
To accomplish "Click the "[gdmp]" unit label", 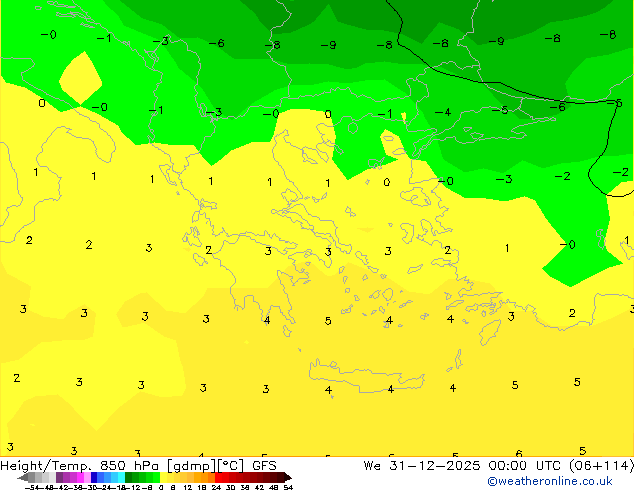I will pyautogui.click(x=192, y=466).
